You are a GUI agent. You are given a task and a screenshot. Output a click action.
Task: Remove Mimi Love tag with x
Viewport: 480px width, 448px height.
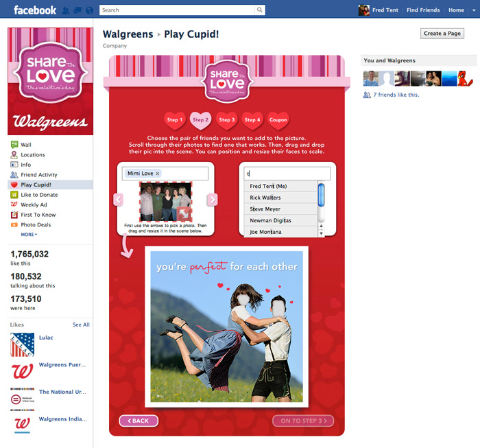(157, 174)
